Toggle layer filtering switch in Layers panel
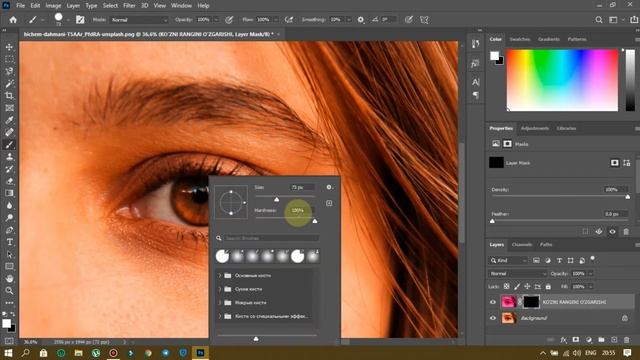Screen dimensions: 640x360 pyautogui.click(x=593, y=259)
